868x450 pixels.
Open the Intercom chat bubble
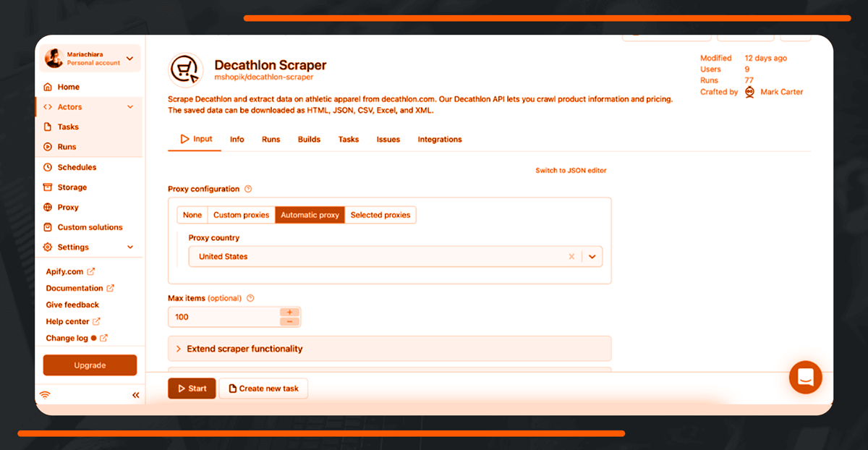click(805, 377)
